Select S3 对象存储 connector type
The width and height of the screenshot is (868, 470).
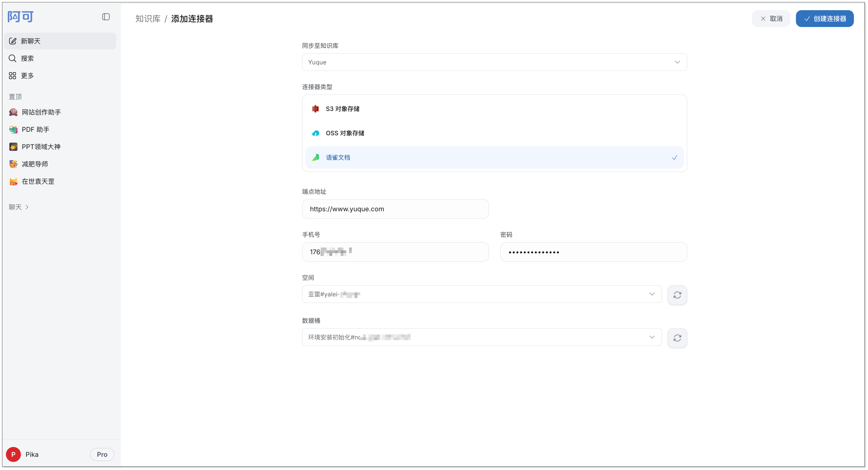point(494,109)
